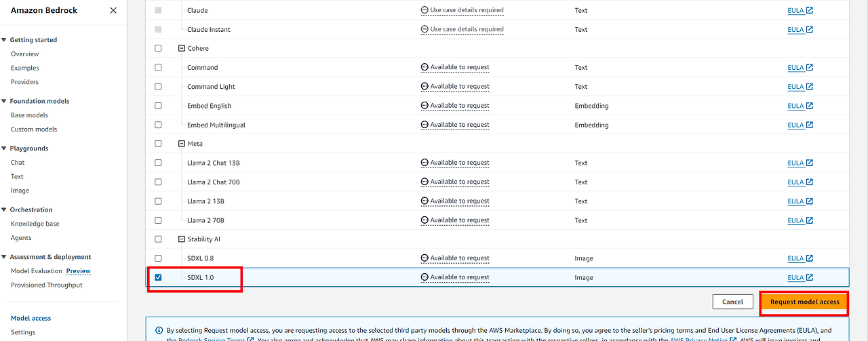Click Use case details required for Claude
Image resolution: width=868 pixels, height=341 pixels.
pyautogui.click(x=462, y=10)
